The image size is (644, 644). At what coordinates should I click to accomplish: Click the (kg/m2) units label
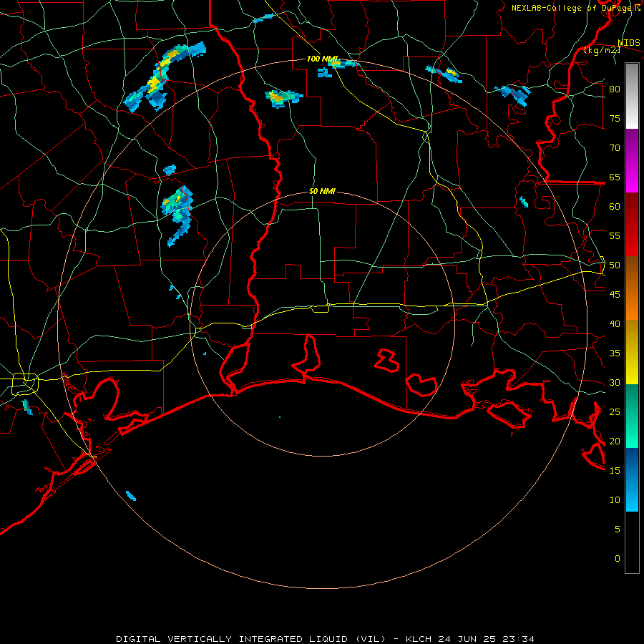(x=602, y=50)
